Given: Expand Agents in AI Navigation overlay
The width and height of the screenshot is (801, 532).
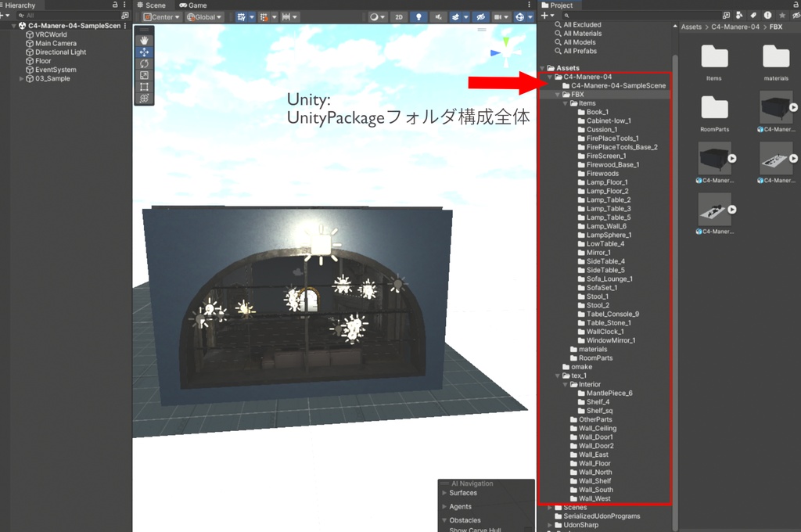Looking at the screenshot, I should pos(444,506).
